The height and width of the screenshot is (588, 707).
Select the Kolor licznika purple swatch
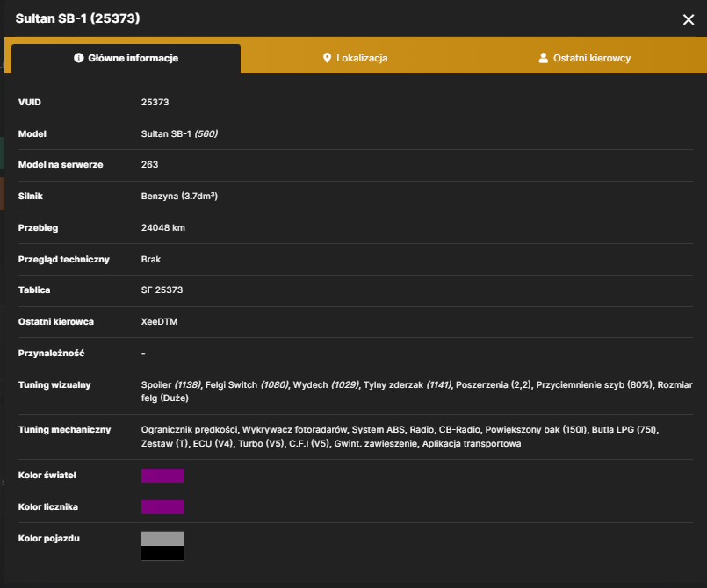(162, 507)
